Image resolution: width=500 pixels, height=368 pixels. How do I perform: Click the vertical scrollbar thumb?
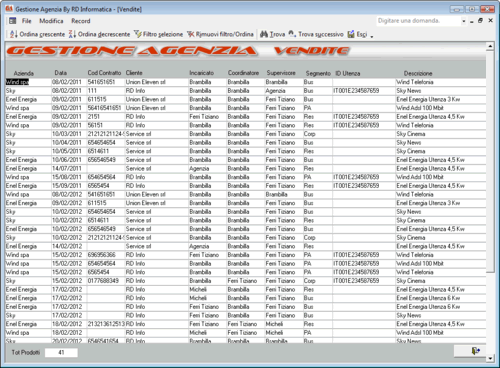(x=490, y=161)
